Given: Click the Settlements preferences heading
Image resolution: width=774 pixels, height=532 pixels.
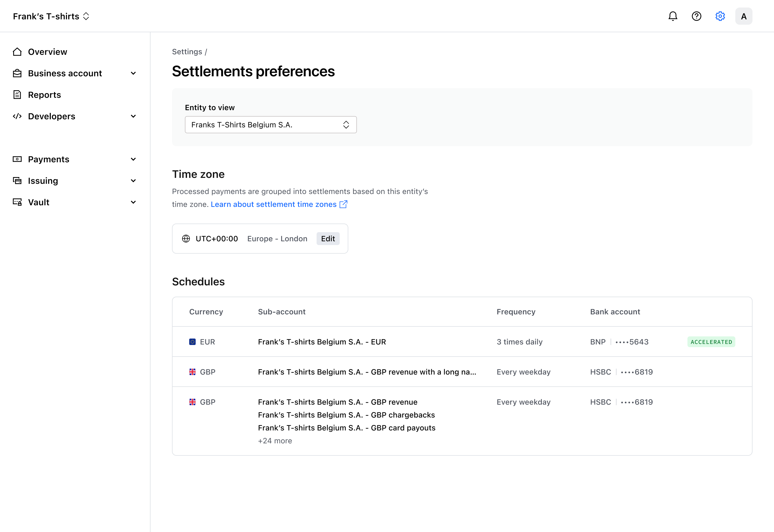Looking at the screenshot, I should (253, 71).
